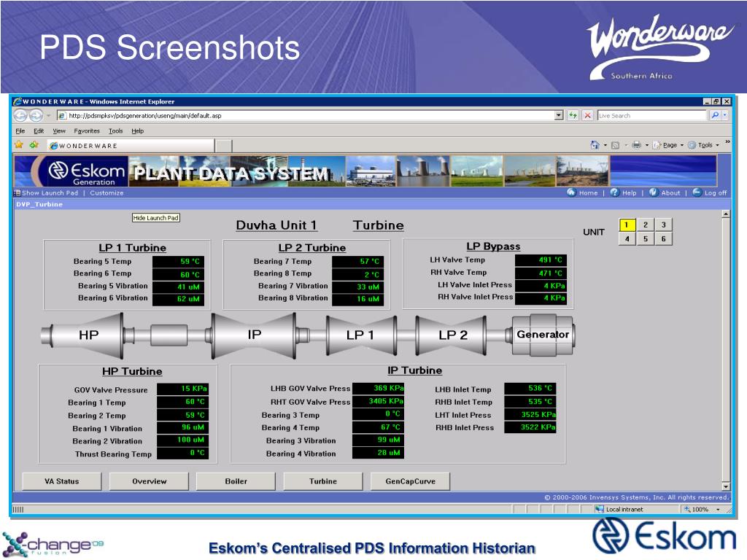Click the Turbine page button
Viewport: 747px width, 560px height.
point(323,481)
